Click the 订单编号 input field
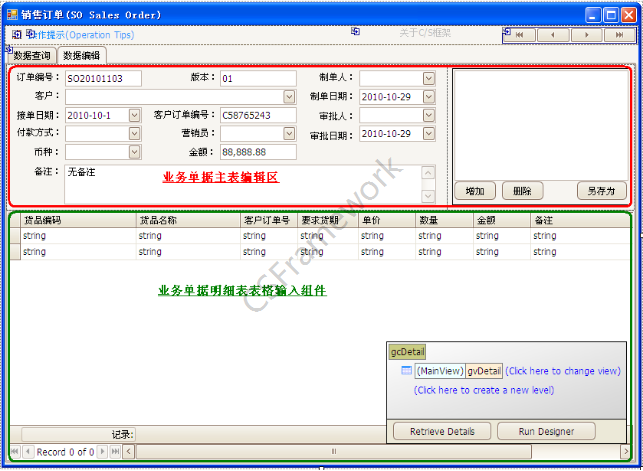The image size is (643, 471). pos(103,78)
